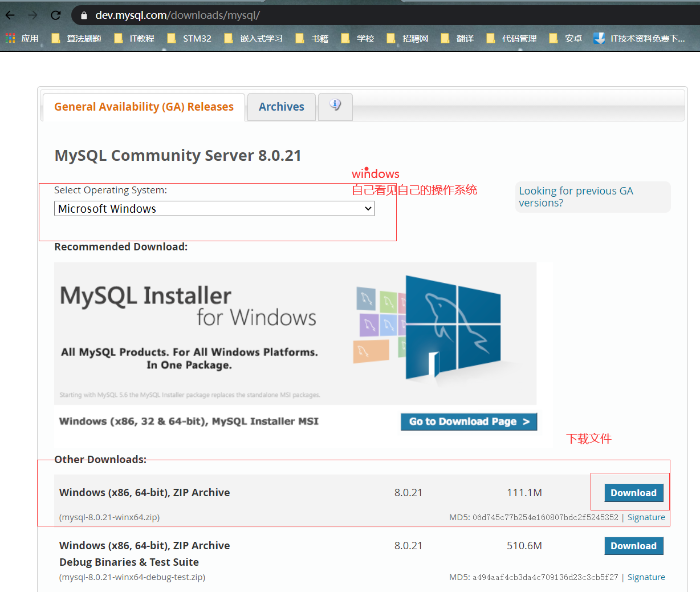Click the browser back arrow
700x592 pixels.
[10, 15]
